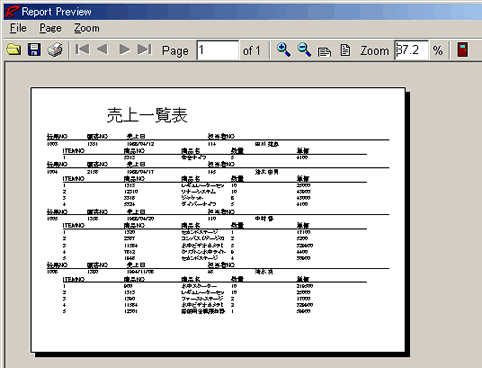Open the Zoom menu
This screenshot has height=368, width=482.
(87, 28)
